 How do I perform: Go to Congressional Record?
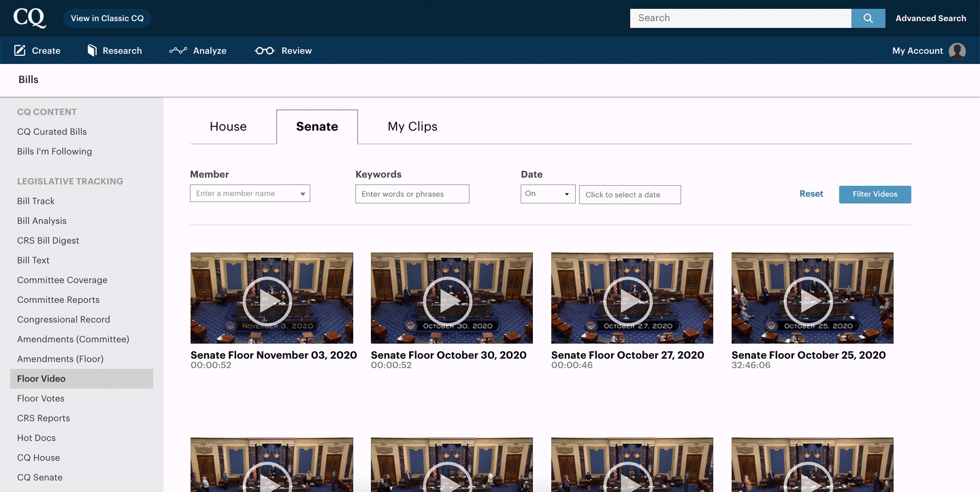63,319
